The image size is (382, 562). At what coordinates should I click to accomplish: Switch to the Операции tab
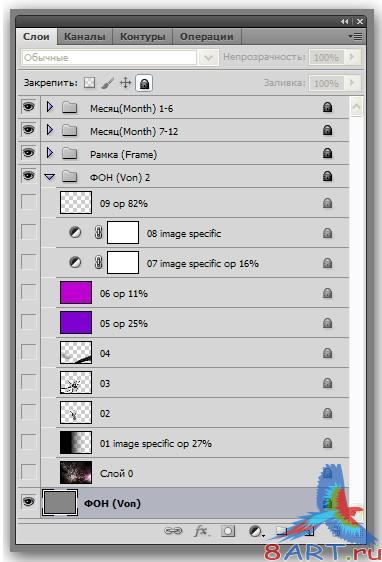tap(206, 37)
